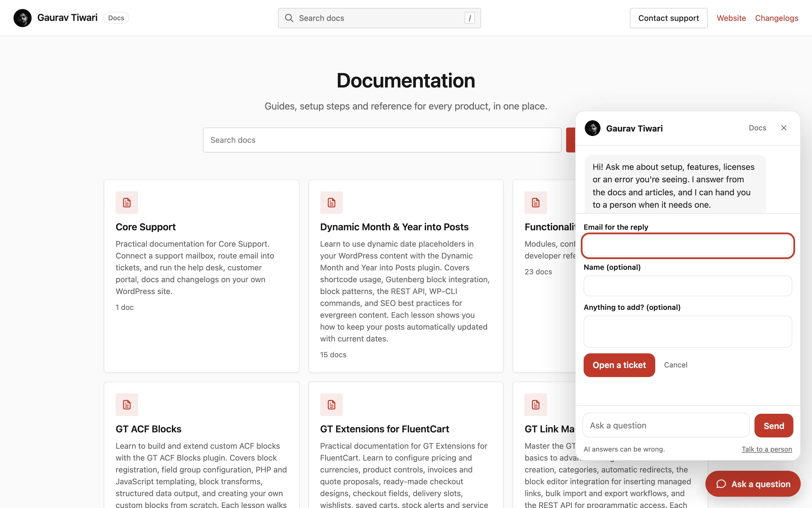Click the "AI answers can be wrong." note

[x=624, y=449]
